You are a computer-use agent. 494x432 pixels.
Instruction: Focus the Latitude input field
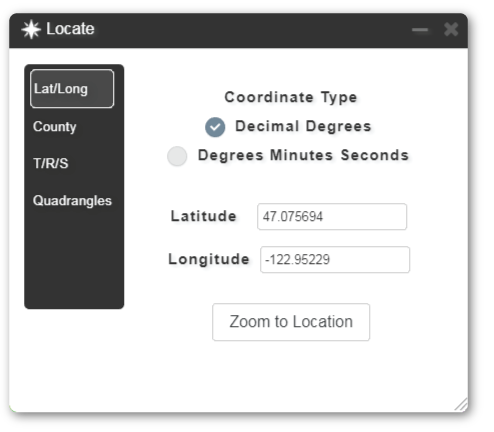tap(332, 217)
